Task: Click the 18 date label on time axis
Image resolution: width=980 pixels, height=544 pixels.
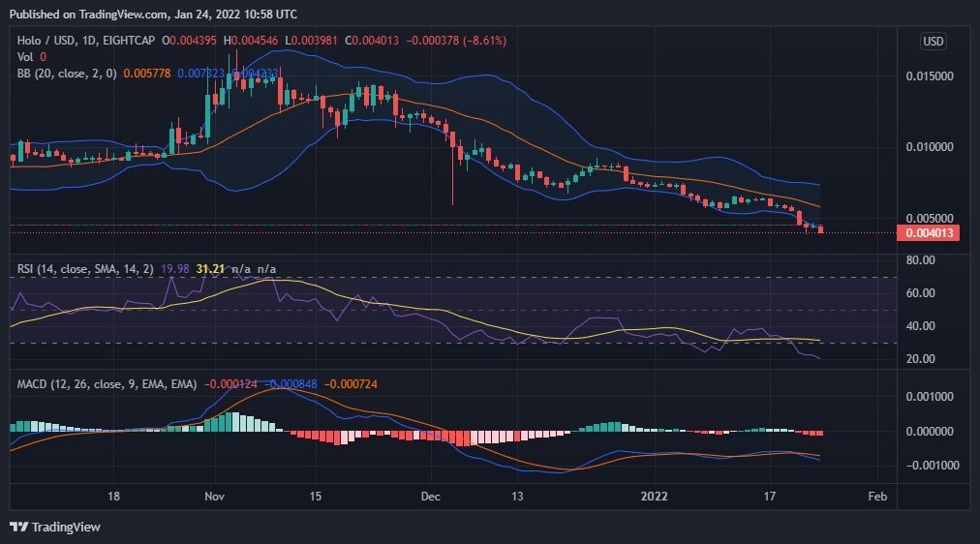Action: click(x=113, y=497)
